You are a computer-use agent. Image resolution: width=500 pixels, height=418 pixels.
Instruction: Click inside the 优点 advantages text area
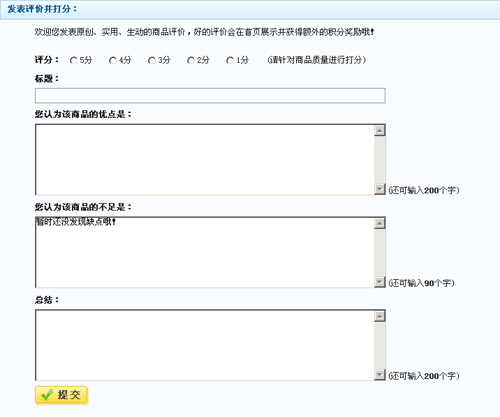205,160
